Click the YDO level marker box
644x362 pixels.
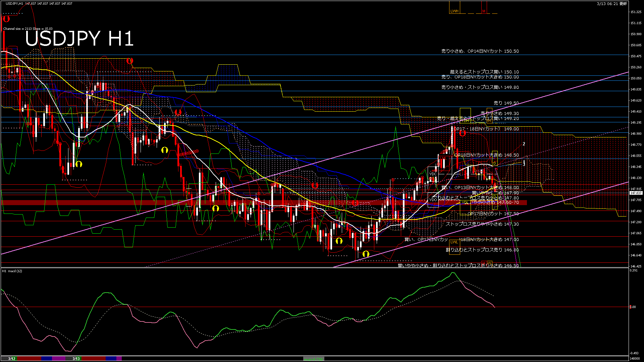click(x=433, y=200)
